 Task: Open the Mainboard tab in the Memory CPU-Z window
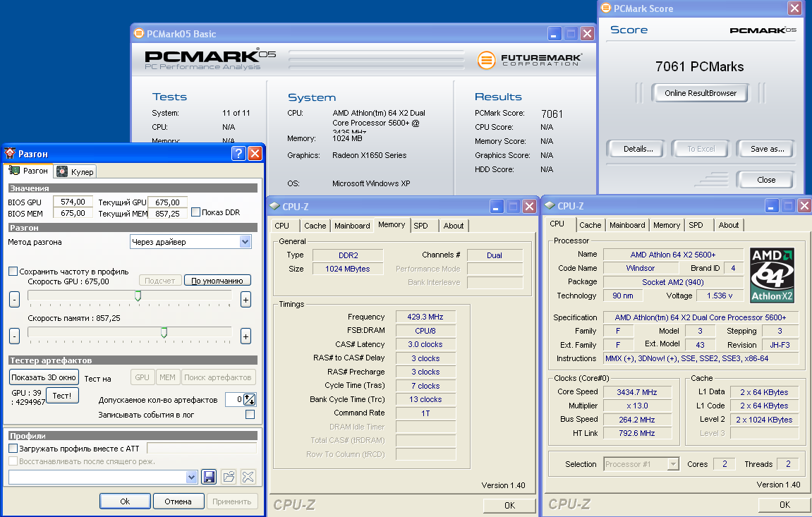tap(352, 226)
